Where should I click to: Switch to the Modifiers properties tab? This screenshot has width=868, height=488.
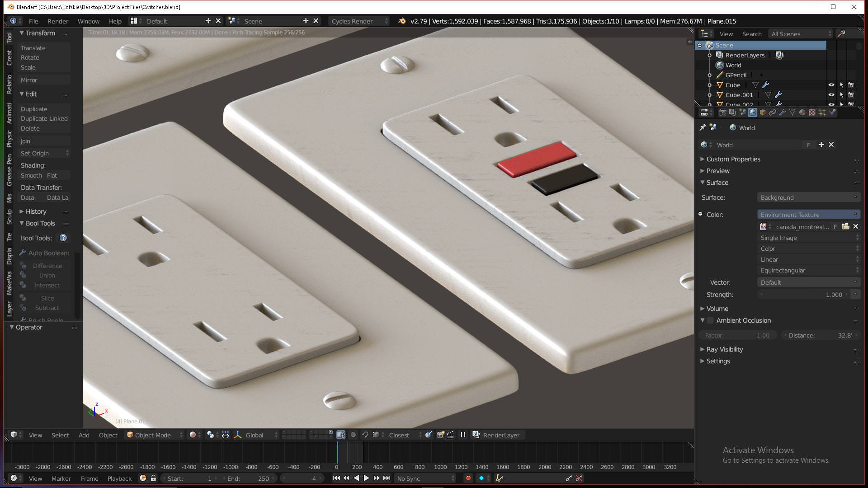tap(782, 113)
